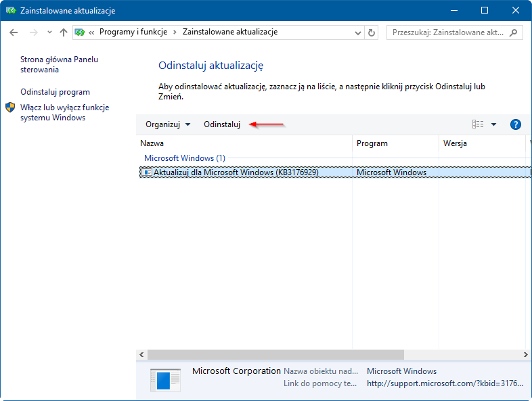Image resolution: width=532 pixels, height=401 pixels.
Task: Click the address bar control panel icon
Action: click(80, 32)
